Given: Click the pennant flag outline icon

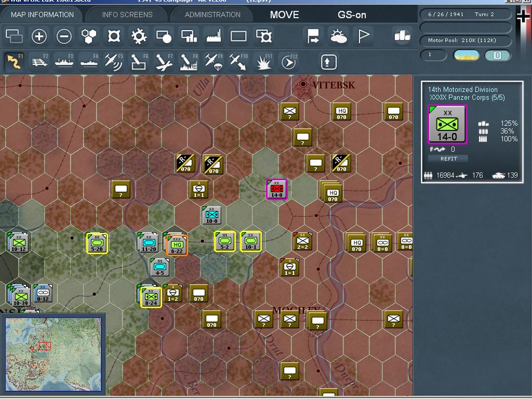Looking at the screenshot, I should pyautogui.click(x=363, y=36).
